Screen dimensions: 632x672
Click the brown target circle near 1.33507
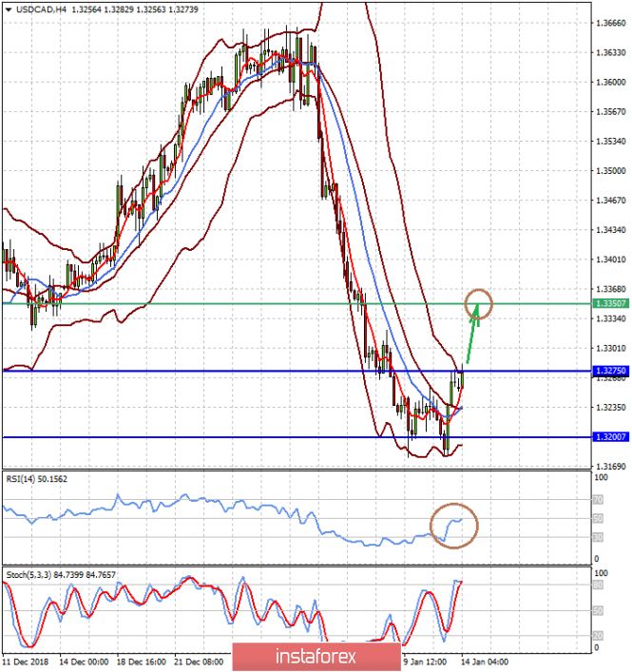pyautogui.click(x=479, y=304)
